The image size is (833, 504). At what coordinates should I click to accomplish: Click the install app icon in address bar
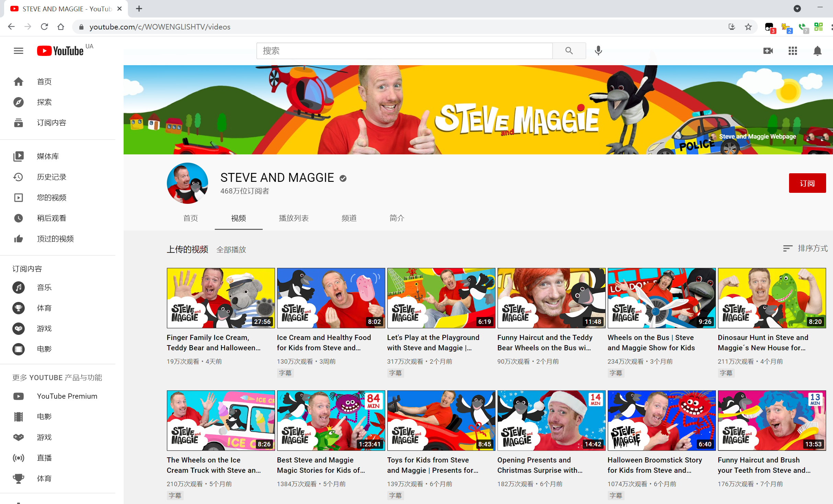pos(732,27)
